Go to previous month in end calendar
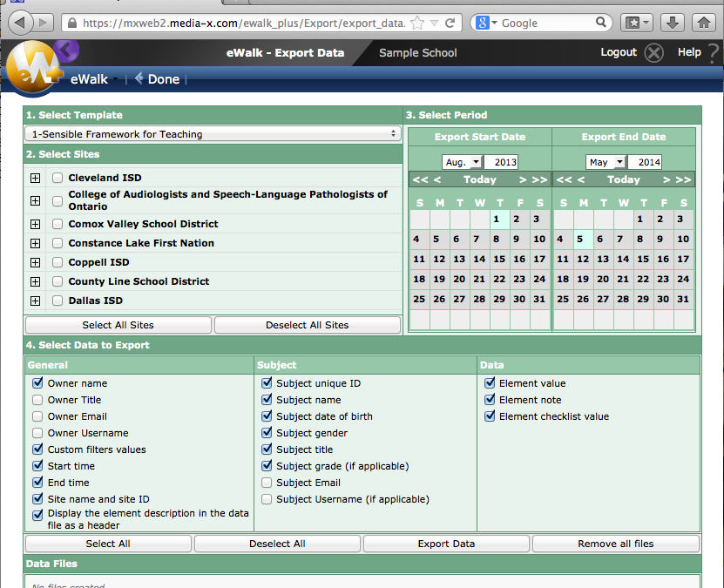 click(x=581, y=179)
